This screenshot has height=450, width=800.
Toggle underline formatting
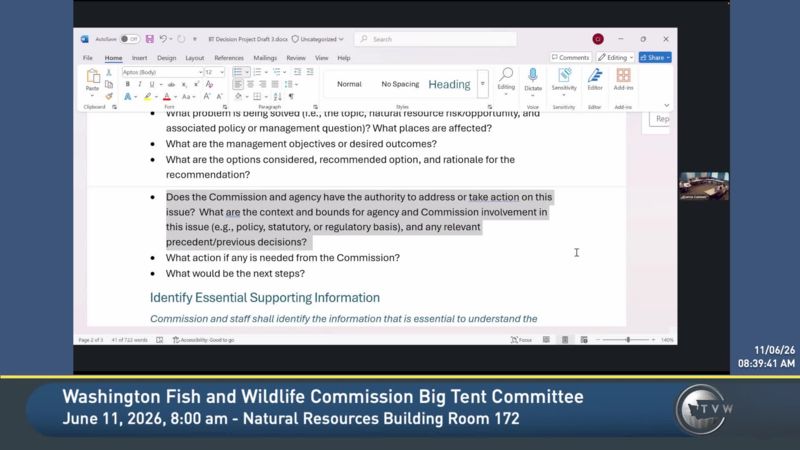pyautogui.click(x=152, y=84)
